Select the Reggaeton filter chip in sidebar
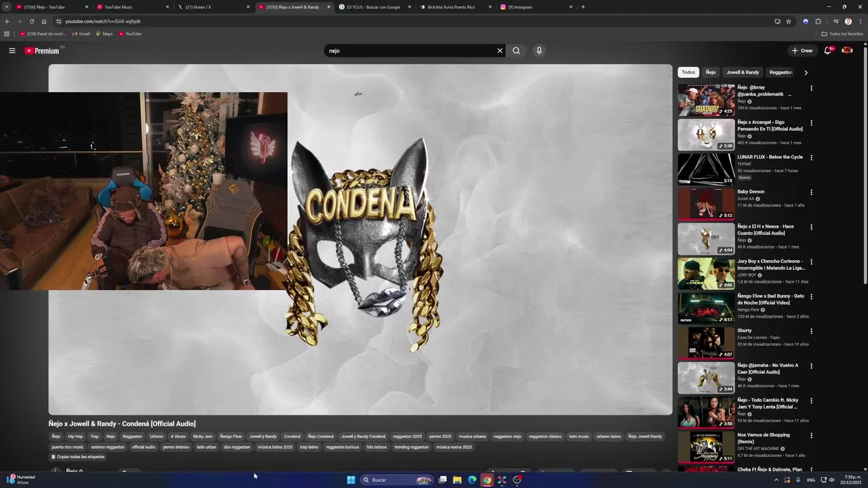 (x=781, y=73)
